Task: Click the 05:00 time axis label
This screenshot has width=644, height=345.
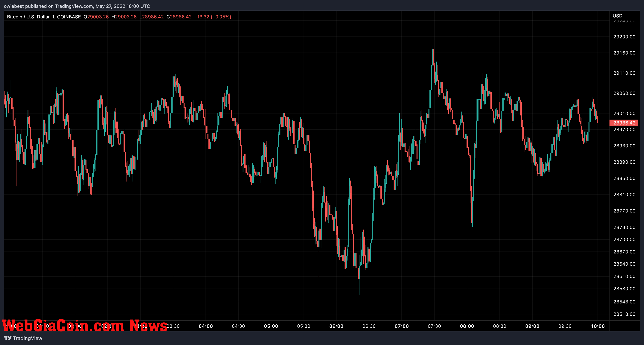Action: click(x=271, y=326)
